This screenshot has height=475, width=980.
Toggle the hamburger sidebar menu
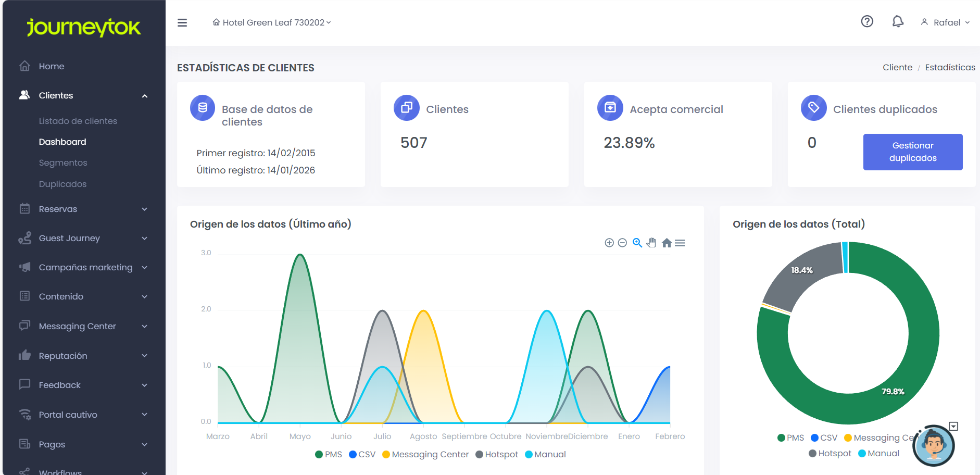click(182, 23)
